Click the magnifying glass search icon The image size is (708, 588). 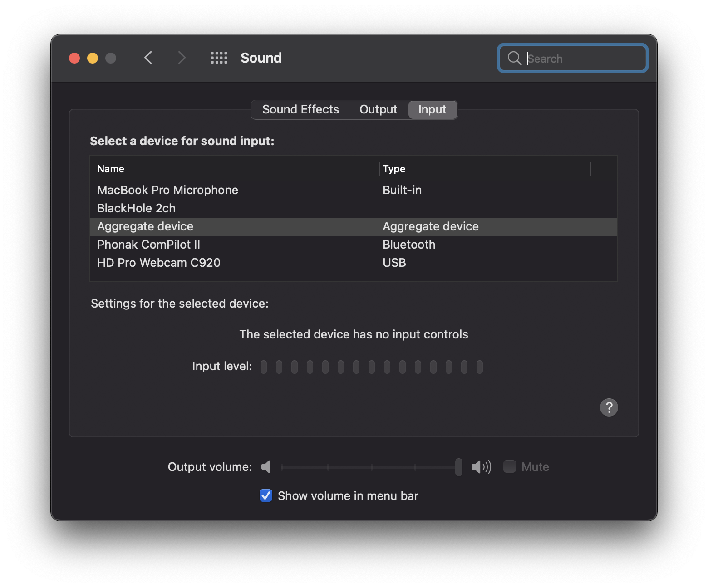(514, 58)
